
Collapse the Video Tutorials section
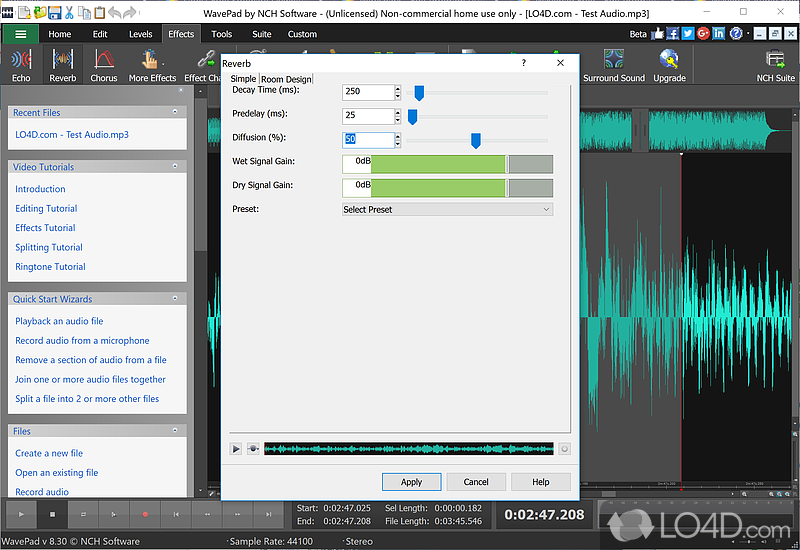pos(175,166)
